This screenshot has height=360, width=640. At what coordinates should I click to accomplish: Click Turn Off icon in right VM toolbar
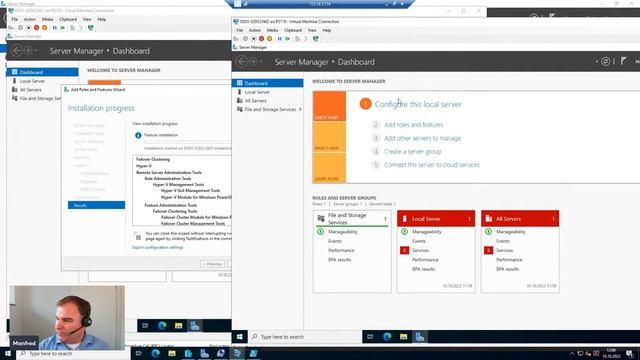point(253,39)
